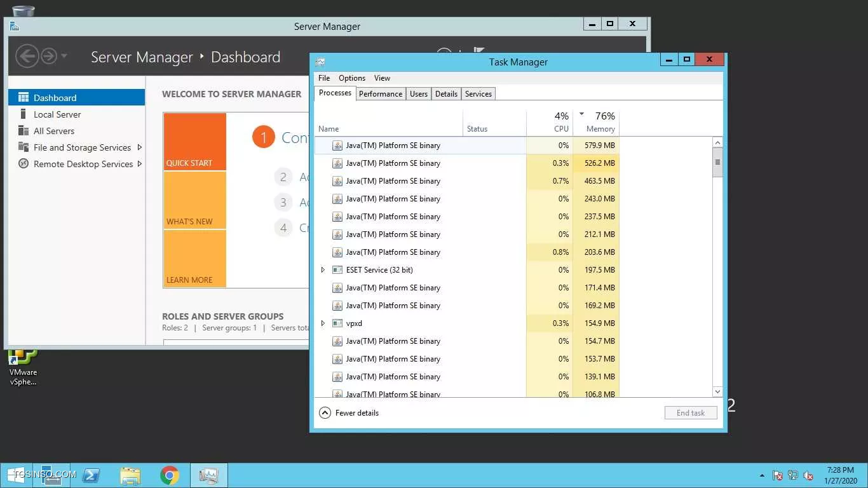Select Local Server in Server Manager
The image size is (868, 488).
[76, 114]
